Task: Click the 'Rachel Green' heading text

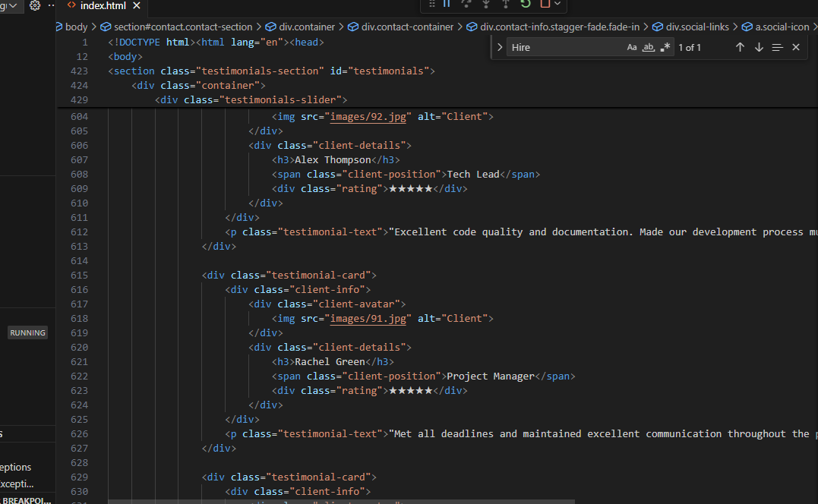Action: point(330,362)
